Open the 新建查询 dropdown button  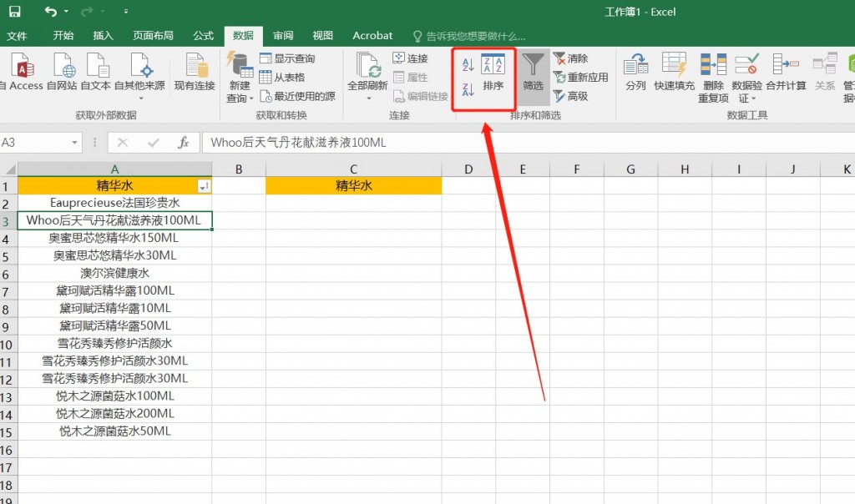point(240,78)
